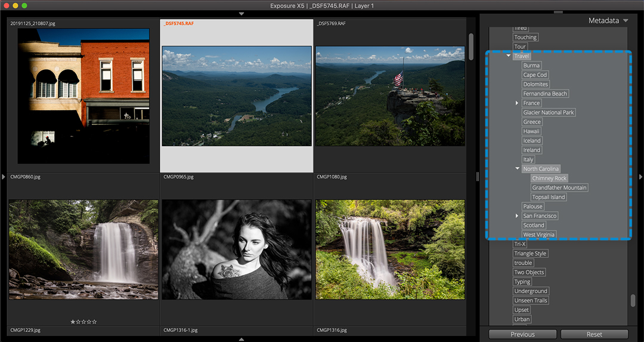Click the Reset button
The width and height of the screenshot is (644, 342).
595,334
